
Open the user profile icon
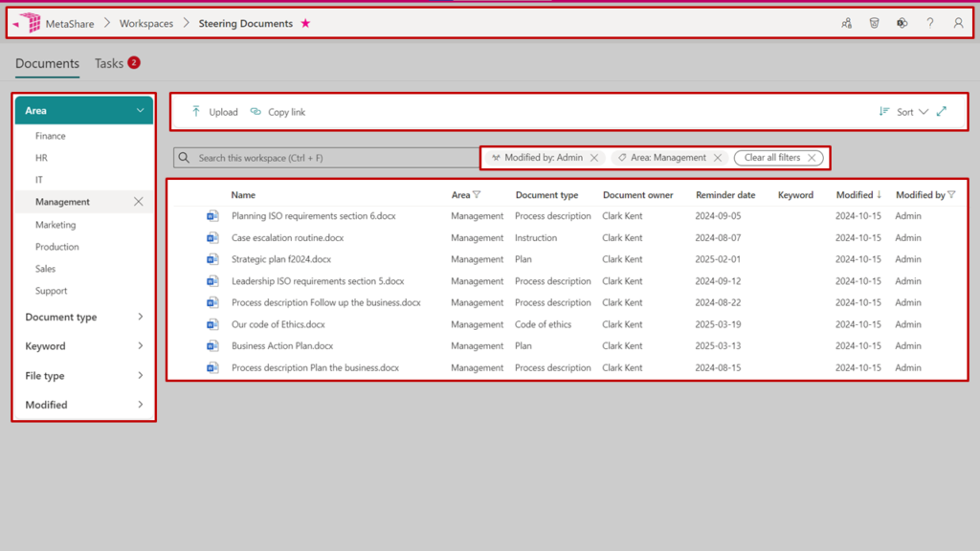click(x=958, y=24)
